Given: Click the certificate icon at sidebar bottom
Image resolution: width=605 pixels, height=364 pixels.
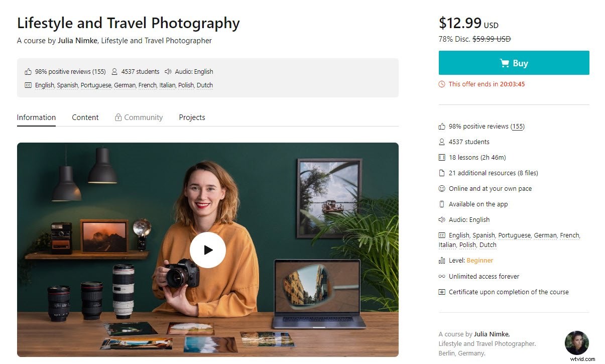Looking at the screenshot, I should [442, 292].
